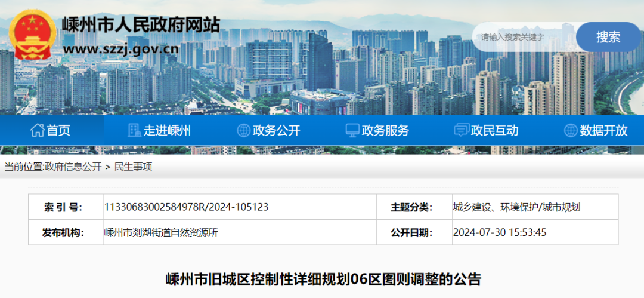
Task: Click the building icon beside 走进嵊州
Action: (x=134, y=130)
